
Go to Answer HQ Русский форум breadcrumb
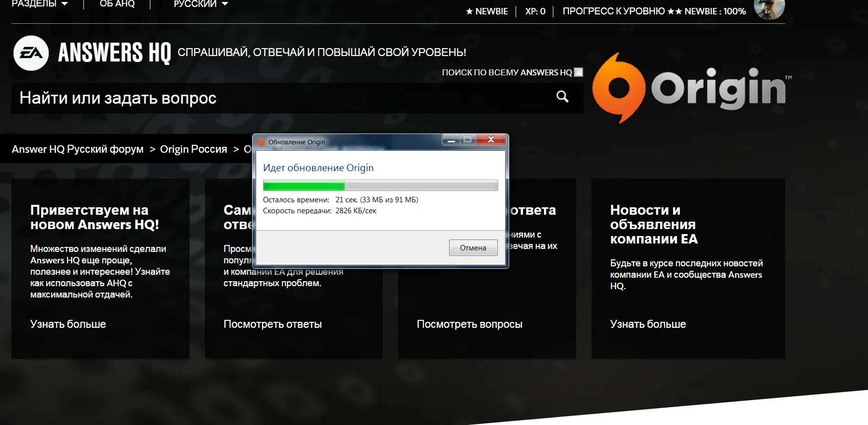point(77,149)
